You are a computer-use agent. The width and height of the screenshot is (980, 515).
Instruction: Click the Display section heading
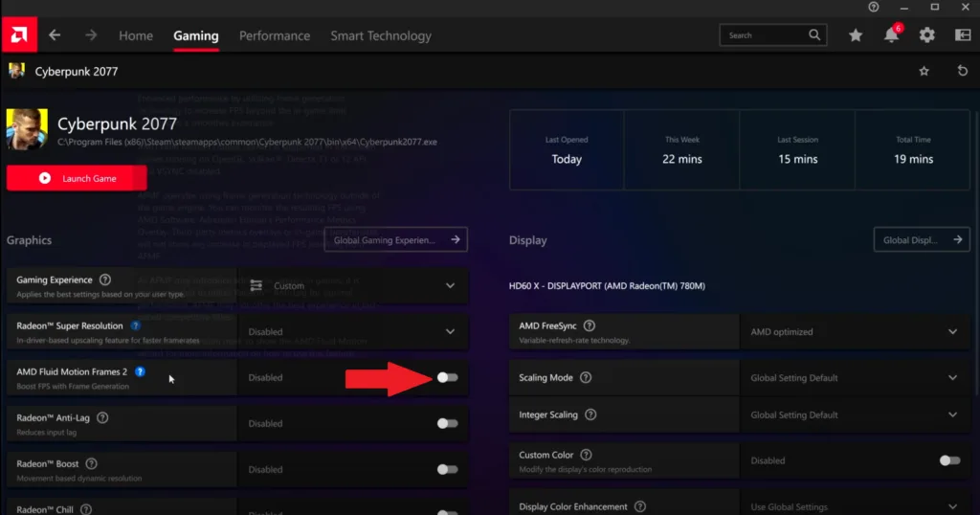(x=527, y=240)
